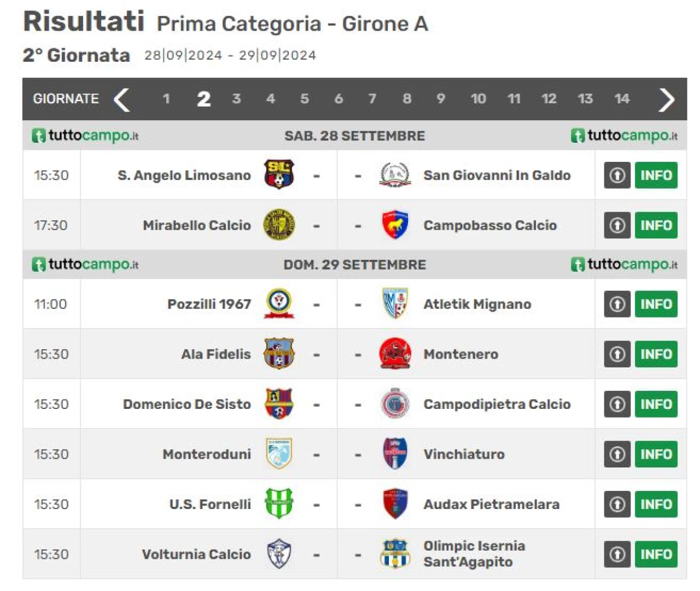This screenshot has width=700, height=591.
Task: Click the Montenero red bull crest
Action: tap(395, 354)
